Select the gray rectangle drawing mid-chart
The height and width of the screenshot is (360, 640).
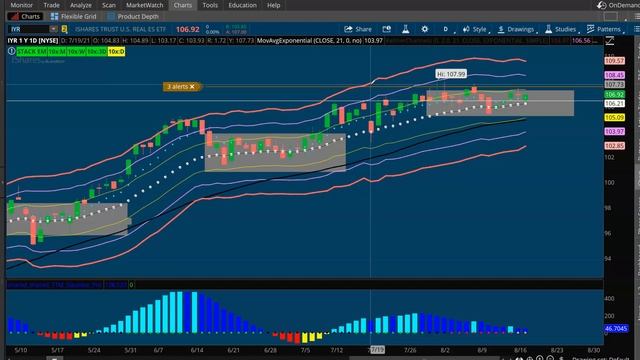point(275,153)
